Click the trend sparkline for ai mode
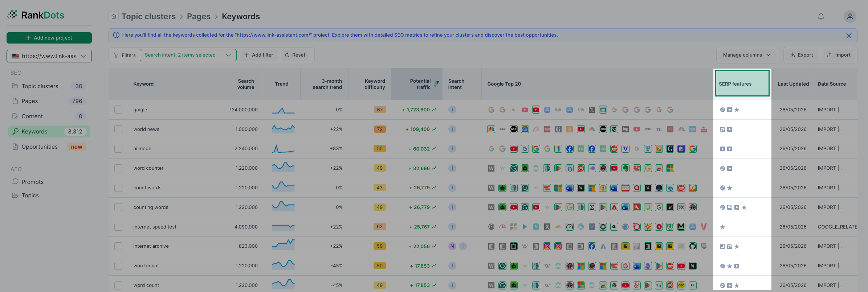Image resolution: width=868 pixels, height=292 pixels. [283, 148]
